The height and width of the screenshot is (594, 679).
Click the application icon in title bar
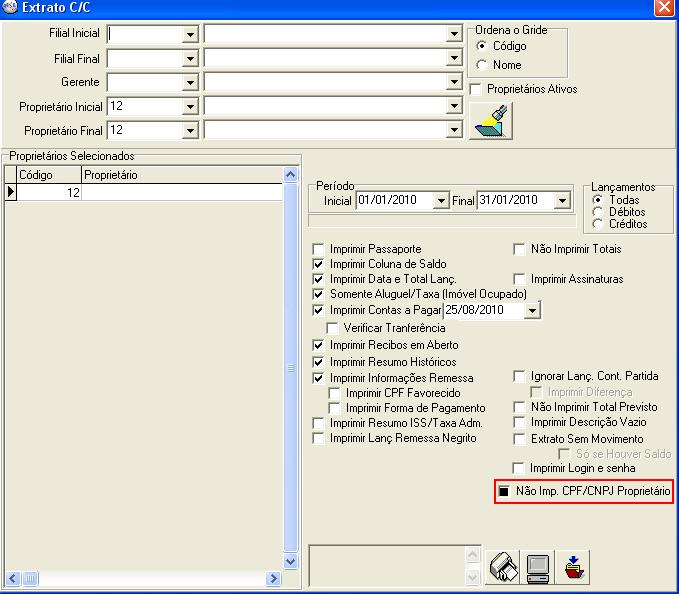point(10,8)
